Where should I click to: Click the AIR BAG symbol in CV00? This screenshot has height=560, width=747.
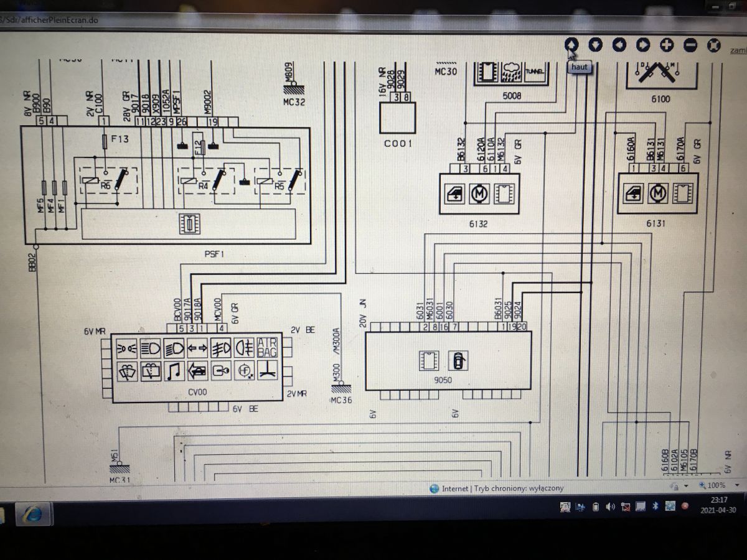(x=267, y=347)
